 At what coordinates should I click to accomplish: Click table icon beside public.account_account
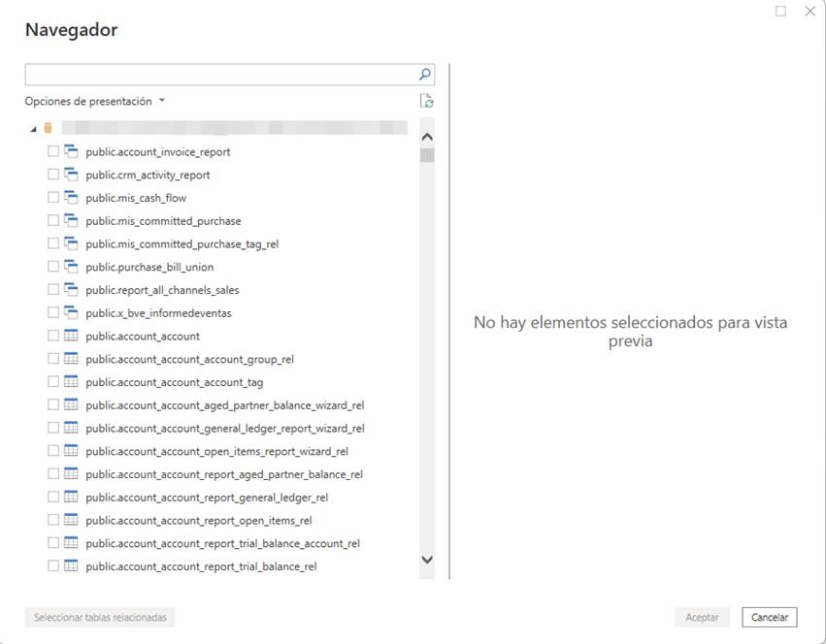[x=71, y=336]
